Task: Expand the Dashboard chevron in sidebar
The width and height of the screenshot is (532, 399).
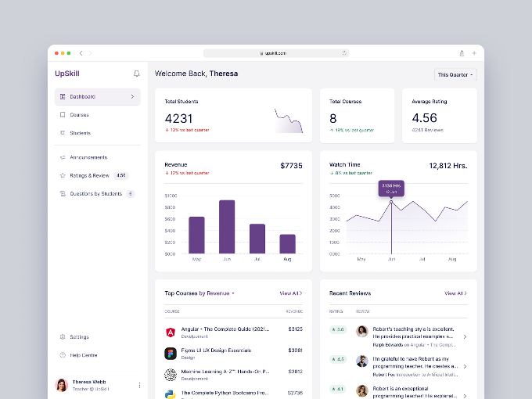Action: click(x=132, y=97)
